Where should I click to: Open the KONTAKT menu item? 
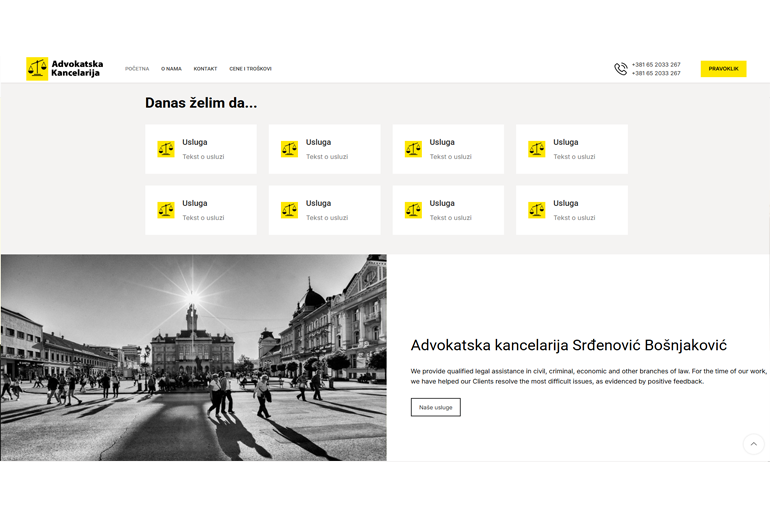(x=205, y=69)
